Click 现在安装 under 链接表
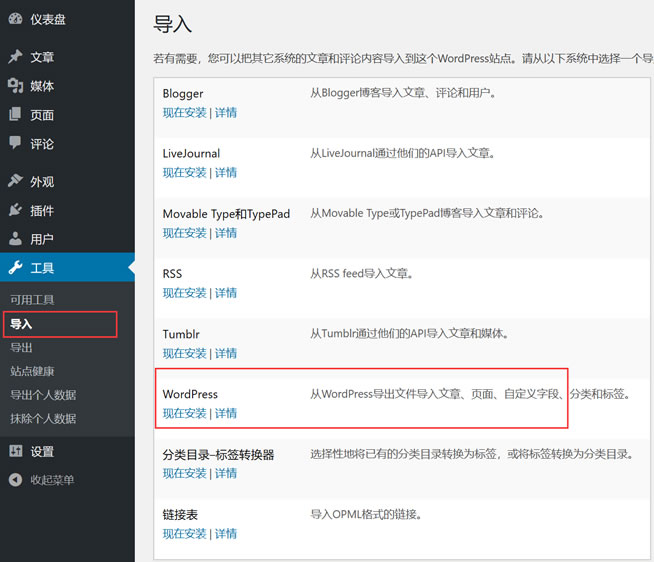Viewport: 654px width, 562px height. tap(184, 534)
